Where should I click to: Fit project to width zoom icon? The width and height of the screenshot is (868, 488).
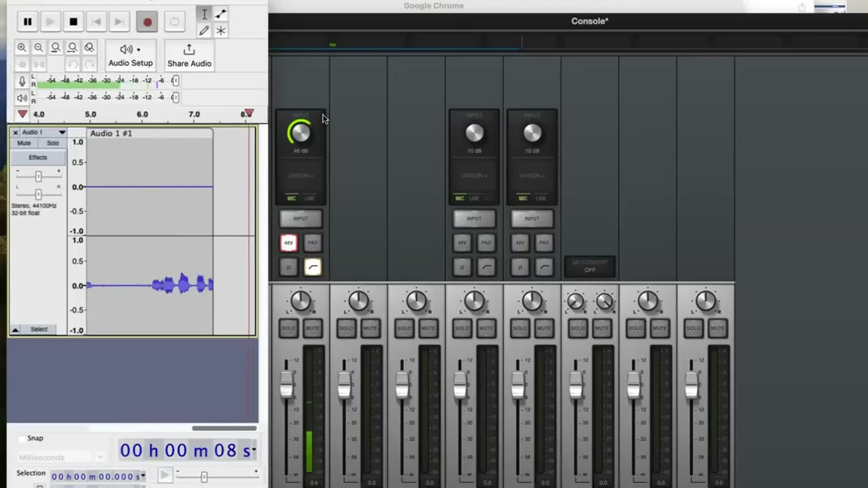point(73,47)
